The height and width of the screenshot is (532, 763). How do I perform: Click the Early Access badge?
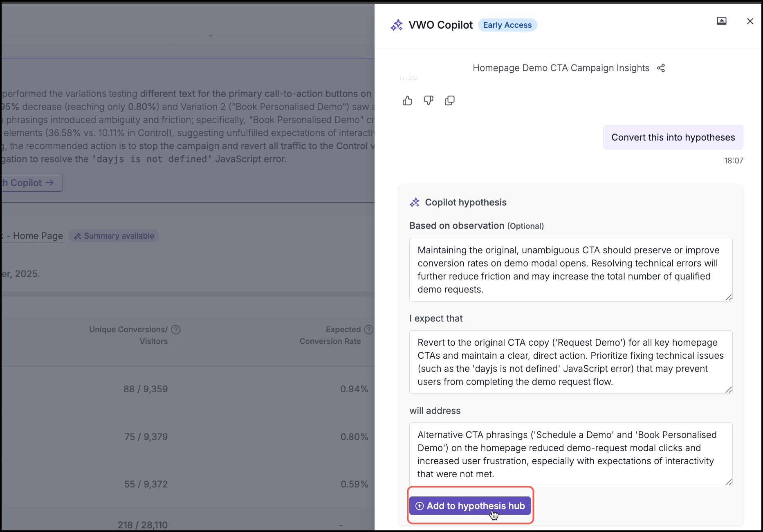[507, 25]
